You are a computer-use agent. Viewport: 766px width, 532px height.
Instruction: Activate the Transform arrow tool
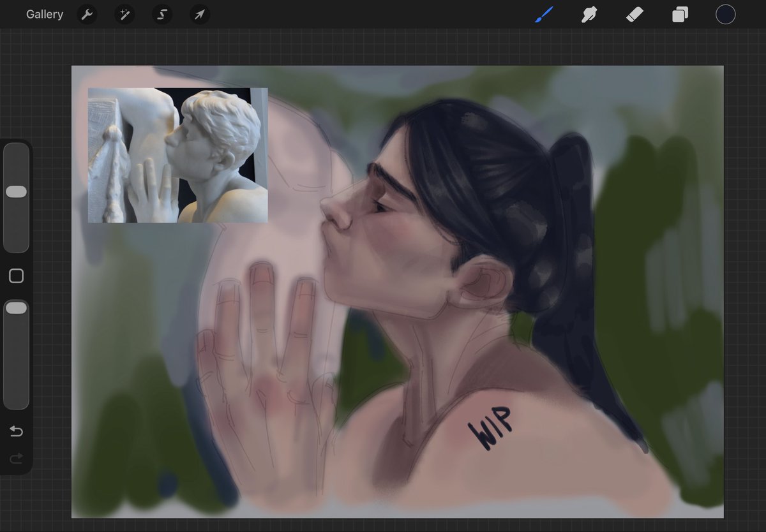coord(200,14)
